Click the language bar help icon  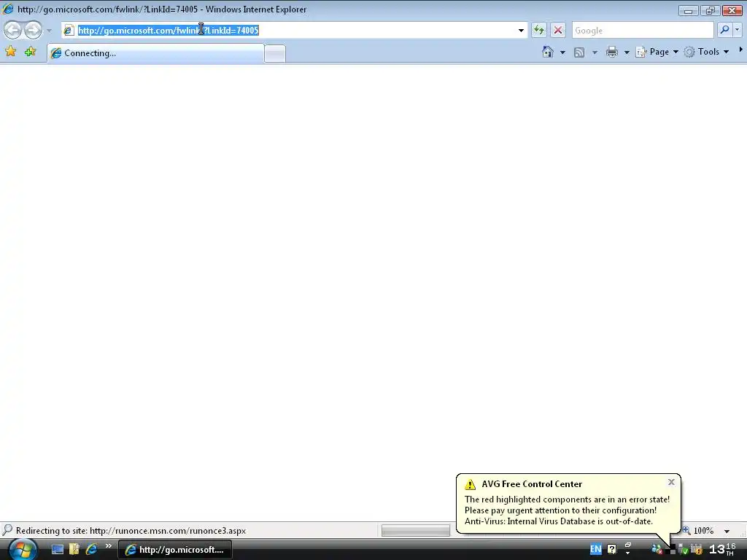612,549
